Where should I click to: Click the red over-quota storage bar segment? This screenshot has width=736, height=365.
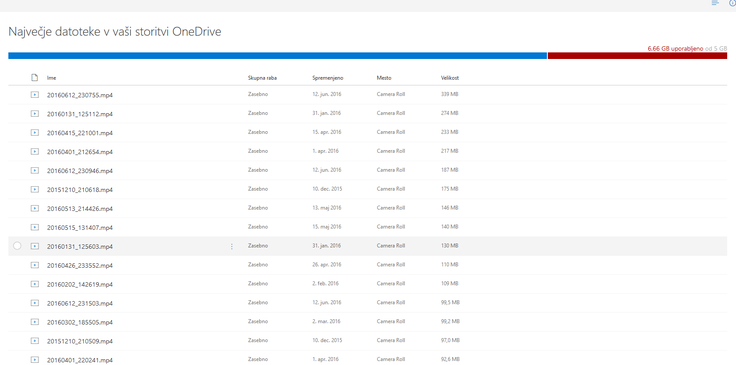(637, 55)
